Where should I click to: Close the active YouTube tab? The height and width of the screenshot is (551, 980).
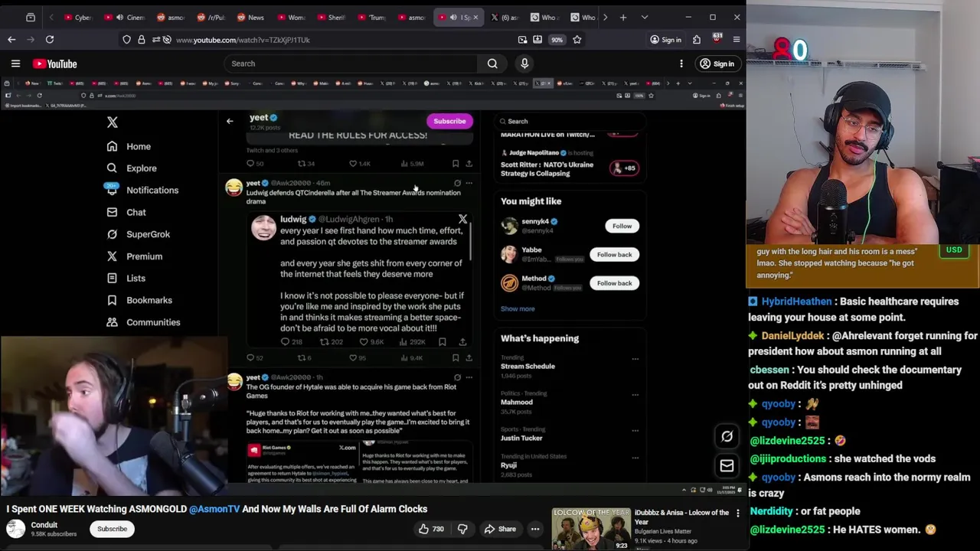[x=475, y=17]
